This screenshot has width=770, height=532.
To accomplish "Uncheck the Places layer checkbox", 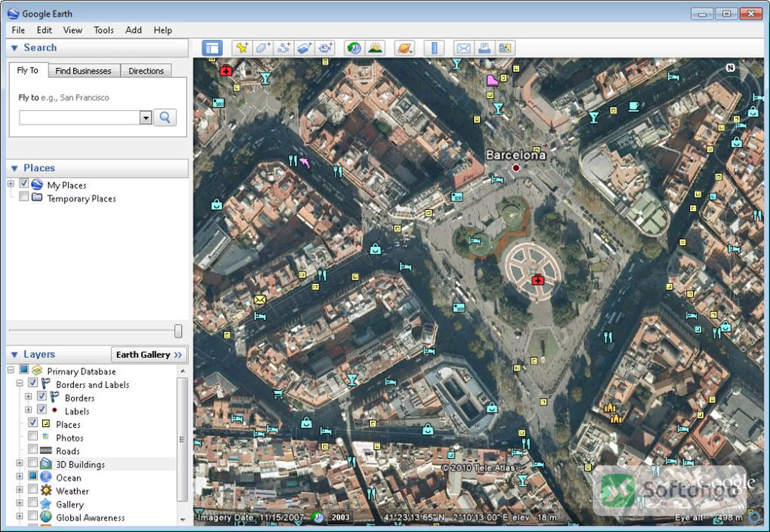I will [33, 422].
